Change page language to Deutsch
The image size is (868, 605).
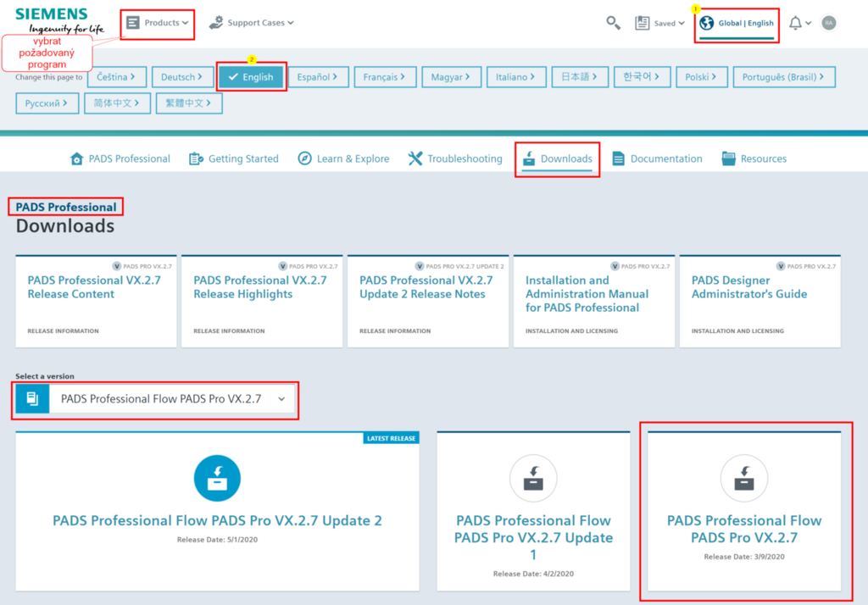point(182,77)
